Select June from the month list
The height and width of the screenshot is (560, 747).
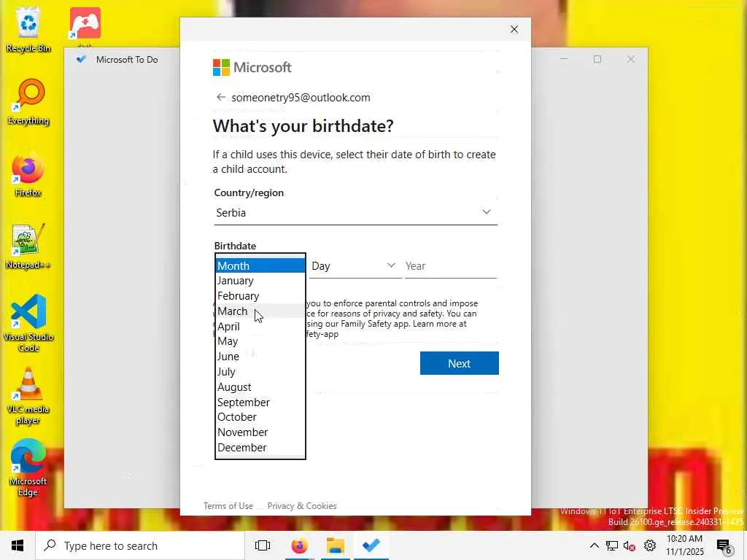click(x=260, y=357)
